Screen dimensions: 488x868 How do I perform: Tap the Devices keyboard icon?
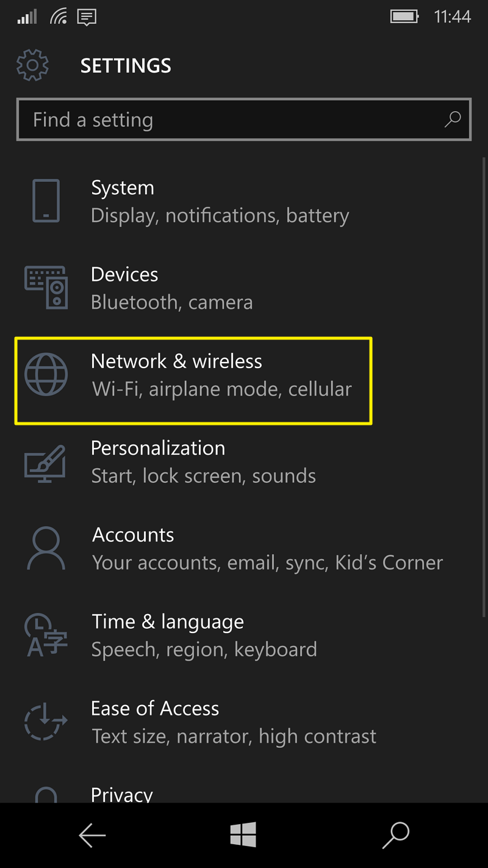(46, 287)
